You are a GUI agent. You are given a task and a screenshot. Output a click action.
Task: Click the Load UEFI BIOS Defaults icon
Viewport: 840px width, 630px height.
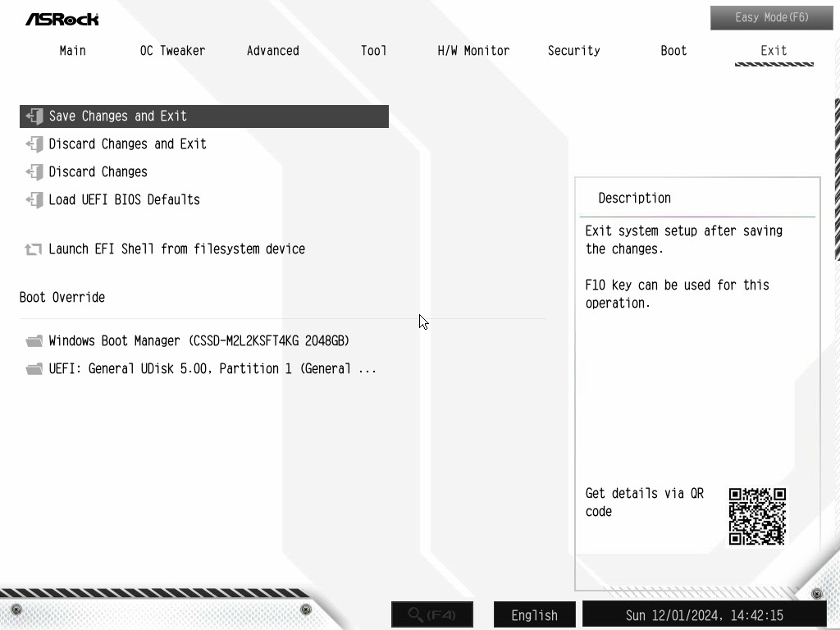pyautogui.click(x=34, y=200)
